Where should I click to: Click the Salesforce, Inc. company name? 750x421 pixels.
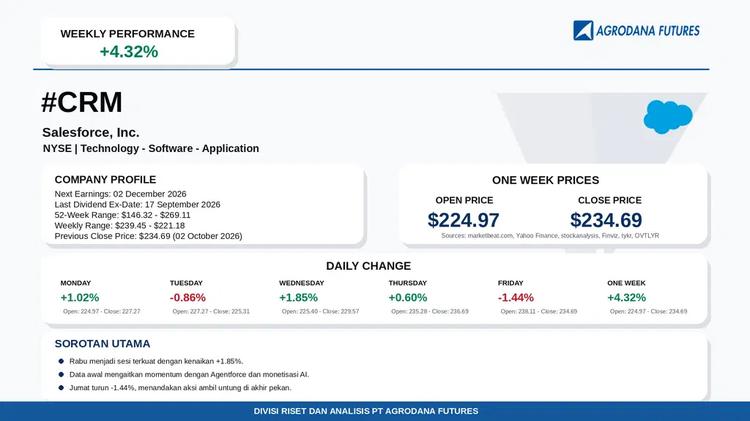click(90, 133)
